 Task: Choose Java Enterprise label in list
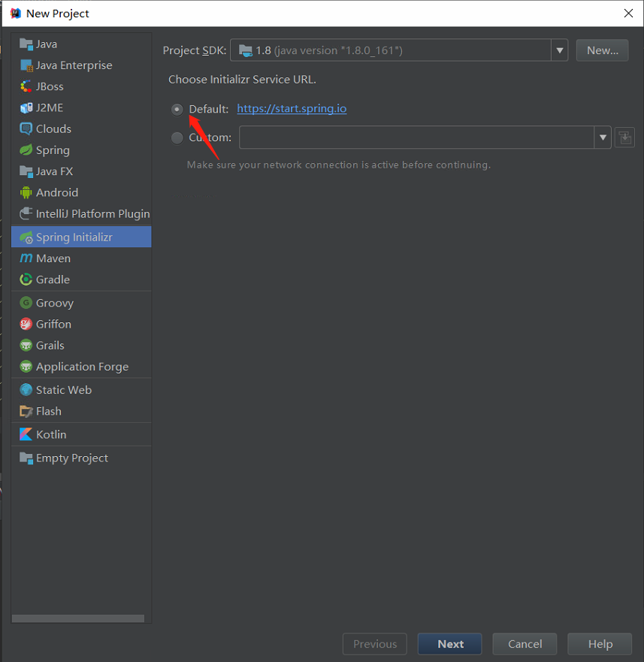[74, 65]
